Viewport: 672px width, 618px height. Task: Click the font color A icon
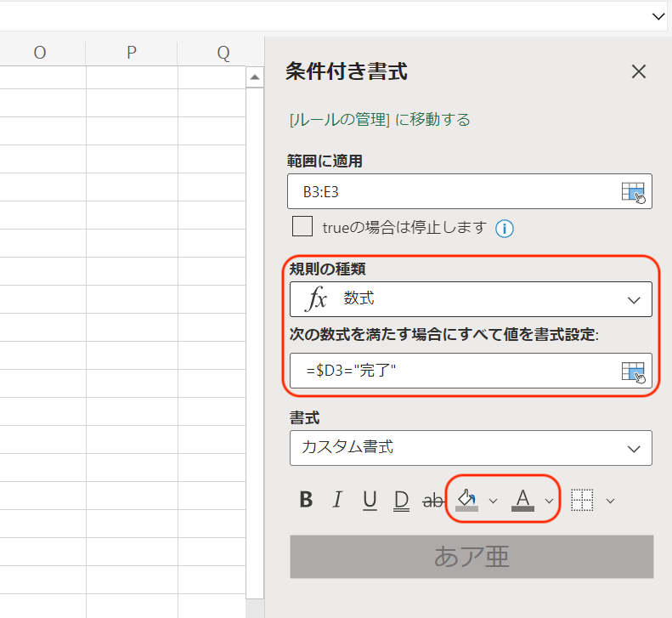point(522,499)
